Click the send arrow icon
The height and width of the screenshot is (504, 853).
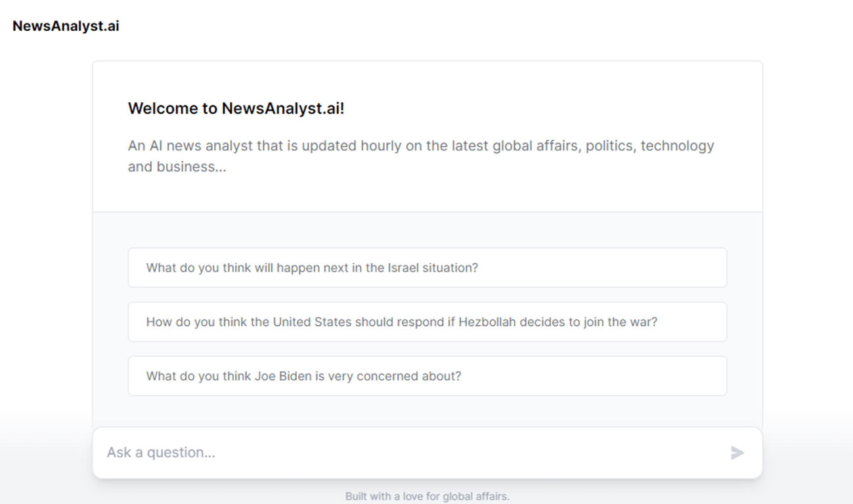point(737,452)
